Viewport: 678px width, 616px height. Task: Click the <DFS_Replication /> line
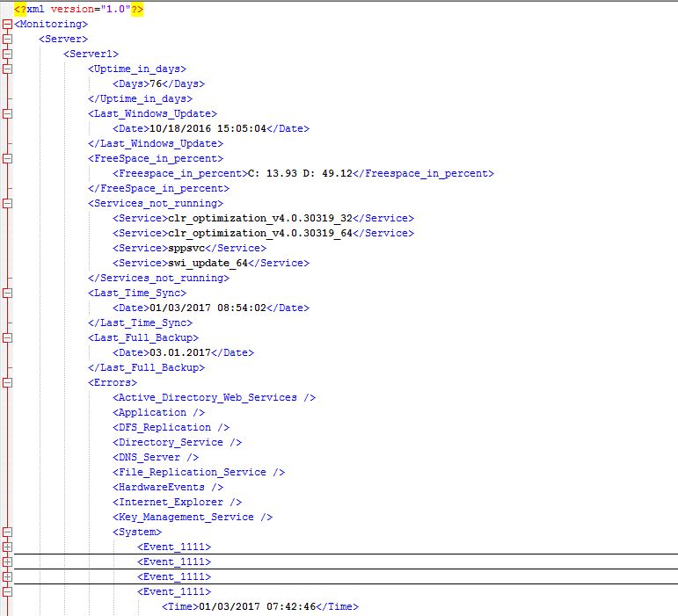(171, 428)
